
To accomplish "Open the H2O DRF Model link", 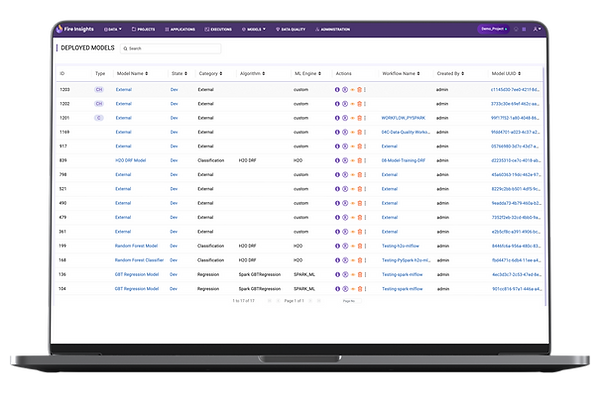I will tap(131, 160).
